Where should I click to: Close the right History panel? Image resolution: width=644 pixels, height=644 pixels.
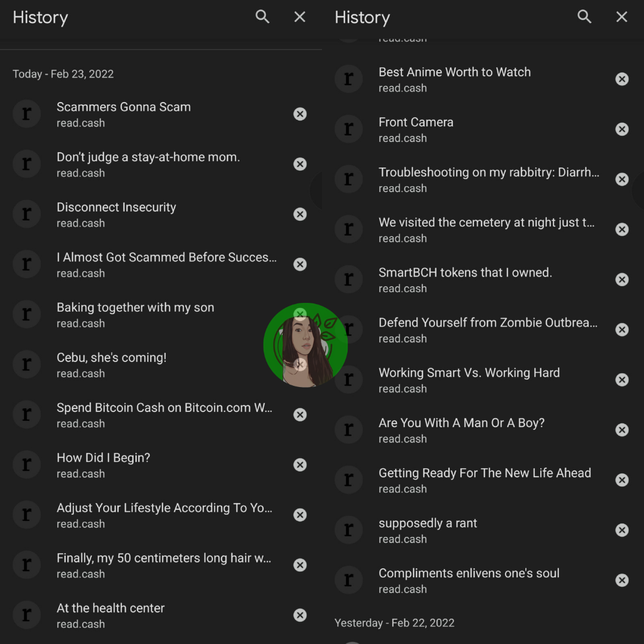(622, 17)
